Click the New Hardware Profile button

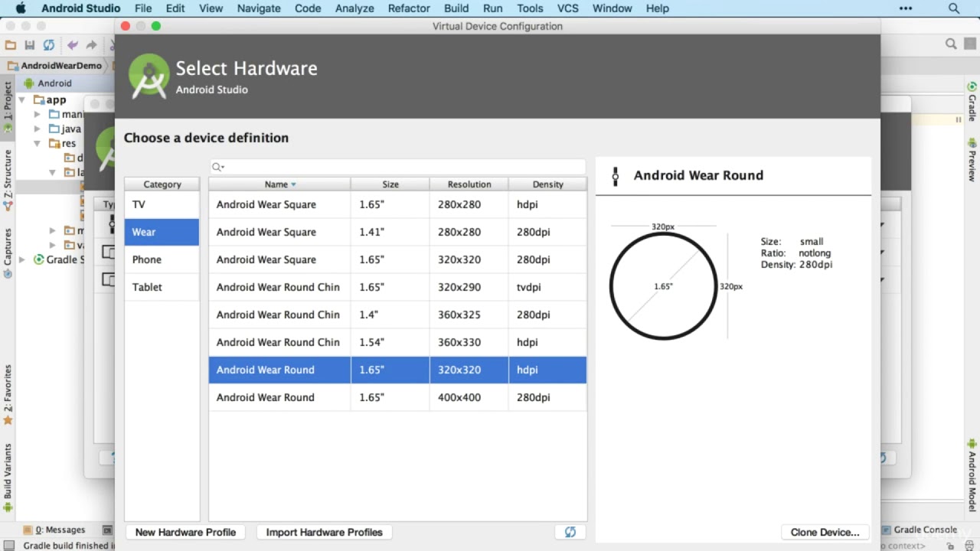click(x=185, y=532)
